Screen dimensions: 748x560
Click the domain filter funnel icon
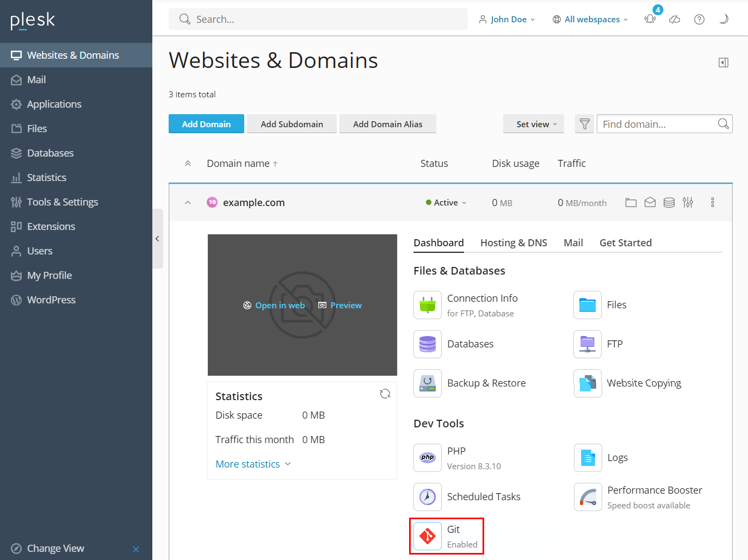(x=585, y=124)
